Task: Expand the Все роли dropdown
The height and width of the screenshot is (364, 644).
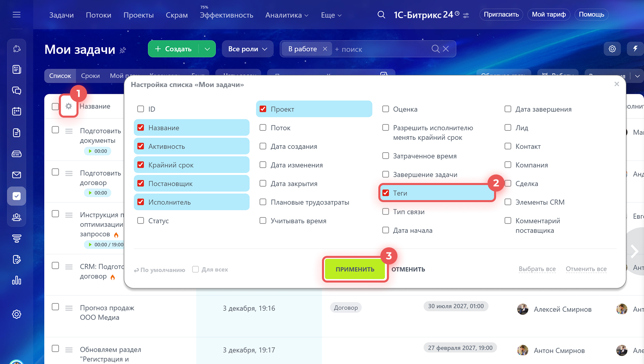Action: pos(248,49)
